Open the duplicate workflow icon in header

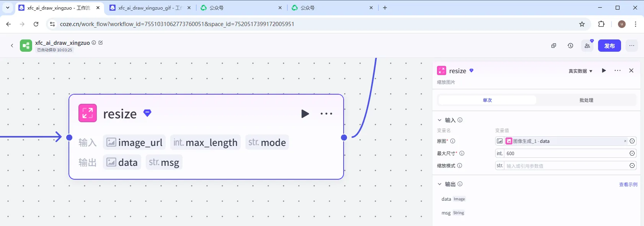(x=554, y=46)
